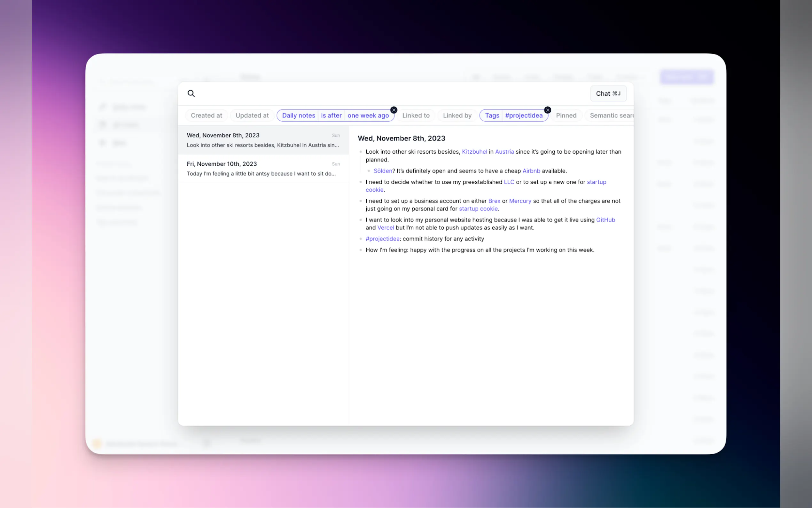Select the Fri, November 10th, 2023 result
This screenshot has height=508, width=812.
[x=263, y=168]
